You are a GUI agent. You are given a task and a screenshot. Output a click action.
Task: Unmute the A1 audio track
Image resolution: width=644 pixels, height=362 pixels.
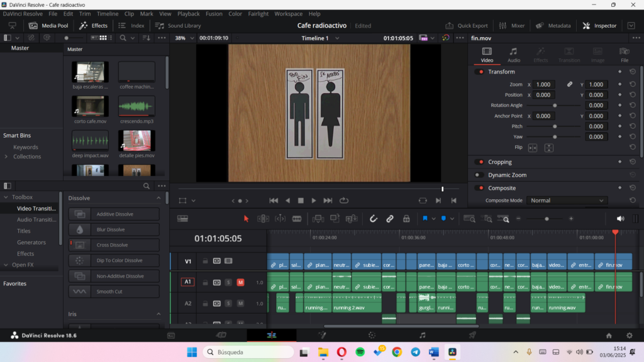[x=240, y=282]
